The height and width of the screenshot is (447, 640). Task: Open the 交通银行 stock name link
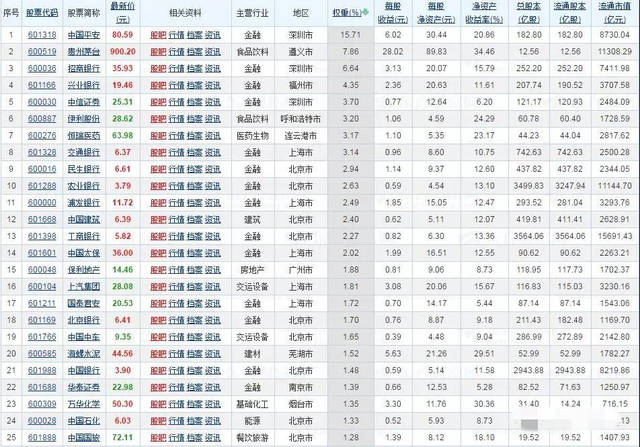84,152
